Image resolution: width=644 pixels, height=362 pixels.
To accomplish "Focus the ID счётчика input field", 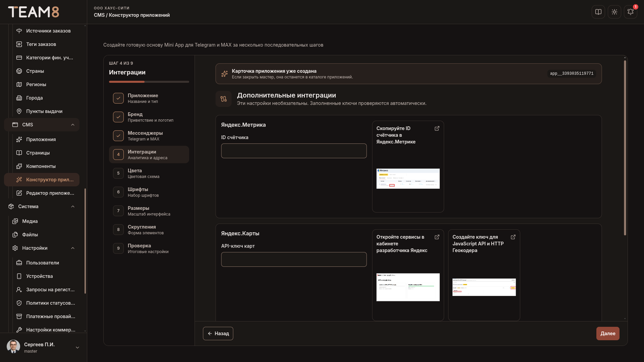I will [x=294, y=151].
